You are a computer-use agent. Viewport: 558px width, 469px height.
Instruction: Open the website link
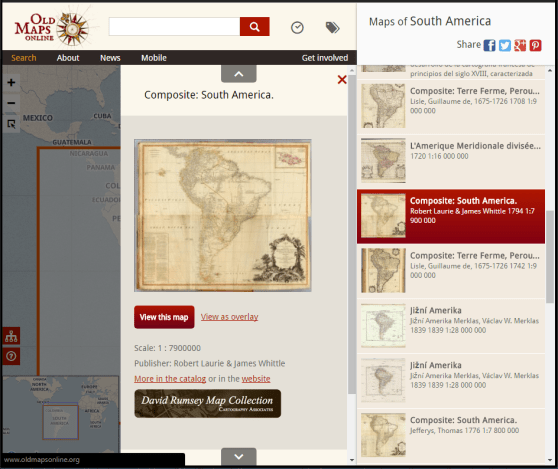(x=256, y=379)
